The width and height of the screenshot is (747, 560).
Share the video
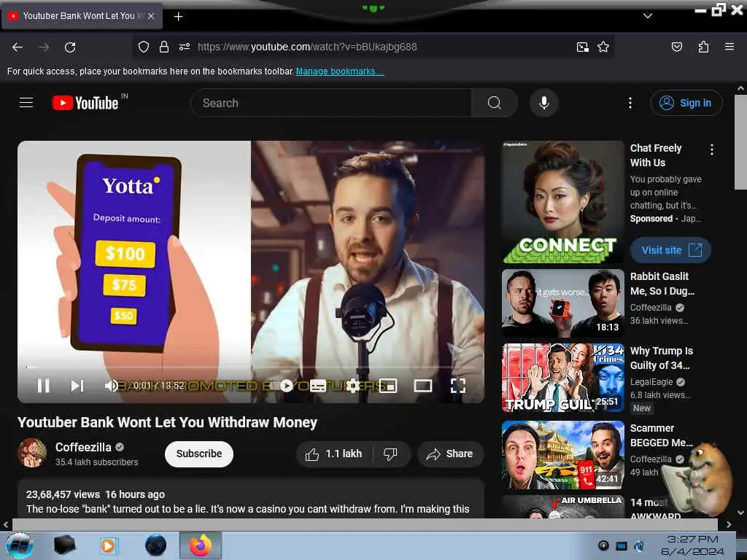tap(451, 454)
